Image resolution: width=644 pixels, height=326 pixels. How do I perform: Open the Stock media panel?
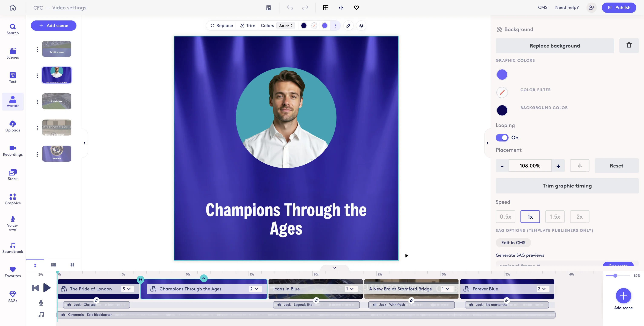tap(13, 175)
